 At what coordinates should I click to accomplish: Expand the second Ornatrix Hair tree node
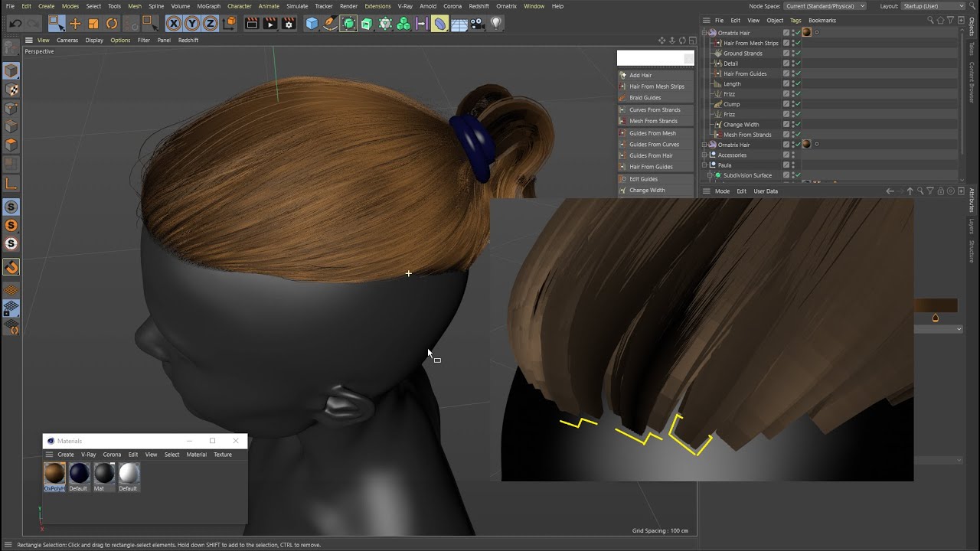704,145
